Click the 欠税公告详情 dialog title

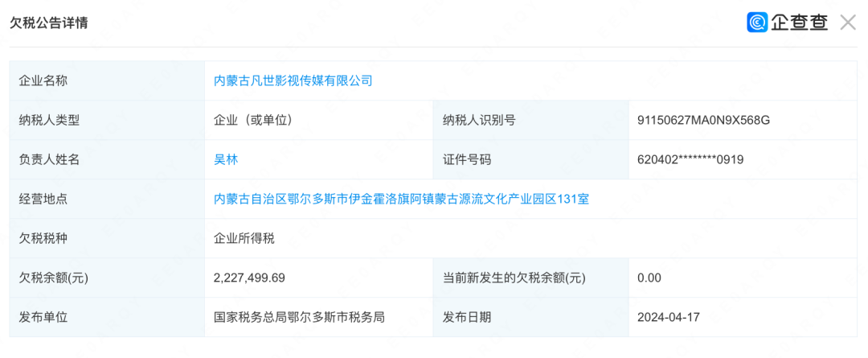pos(49,23)
